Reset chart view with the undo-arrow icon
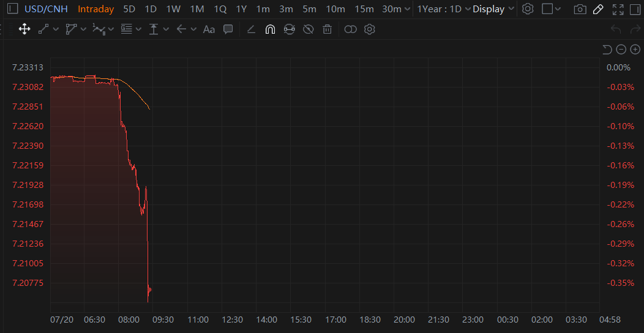 607,50
